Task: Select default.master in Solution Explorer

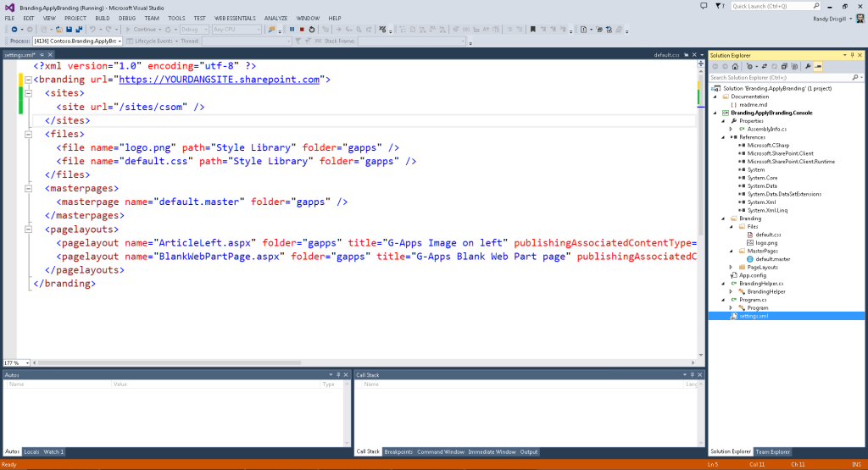Action: tap(773, 259)
